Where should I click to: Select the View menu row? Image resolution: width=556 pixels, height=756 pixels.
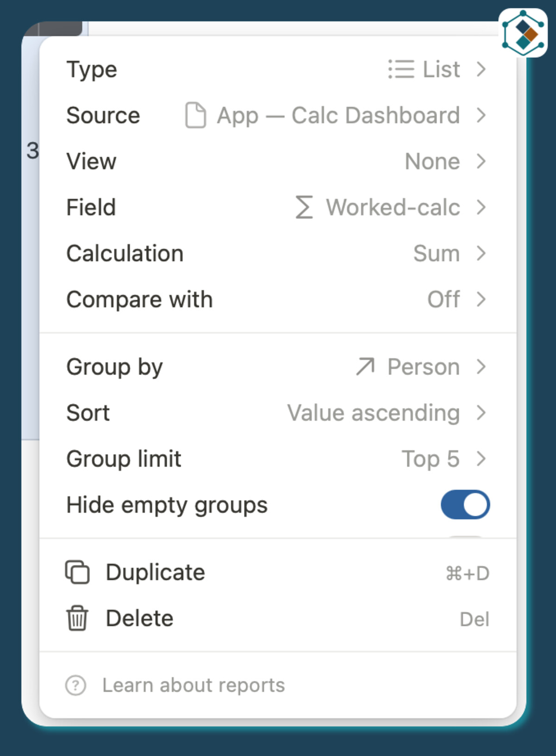pyautogui.click(x=278, y=162)
